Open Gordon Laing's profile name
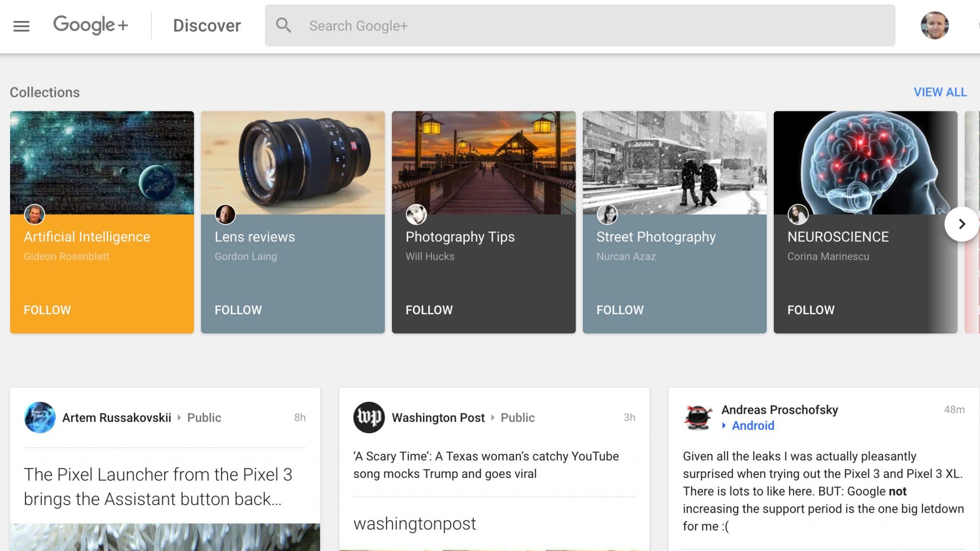The image size is (980, 551). [245, 256]
